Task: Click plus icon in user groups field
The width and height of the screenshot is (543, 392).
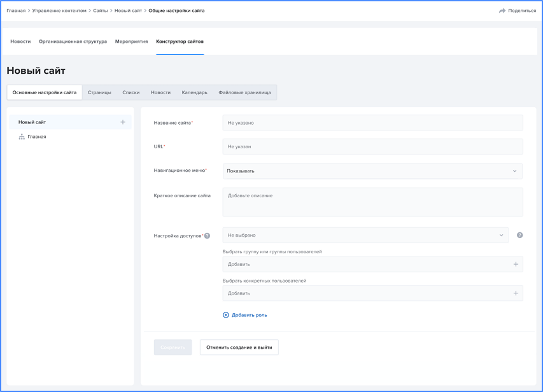Action: pyautogui.click(x=516, y=264)
